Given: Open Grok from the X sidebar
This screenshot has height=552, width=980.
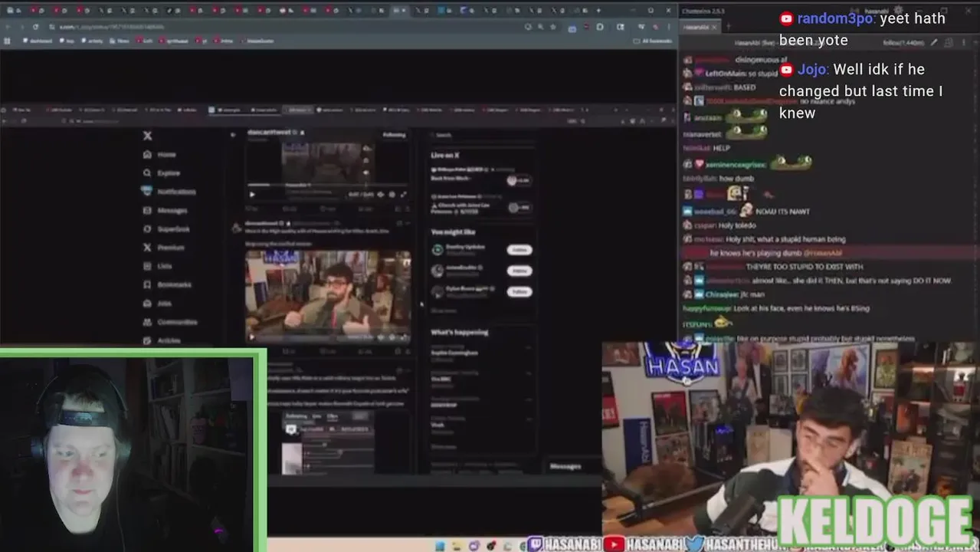Looking at the screenshot, I should 167,228.
